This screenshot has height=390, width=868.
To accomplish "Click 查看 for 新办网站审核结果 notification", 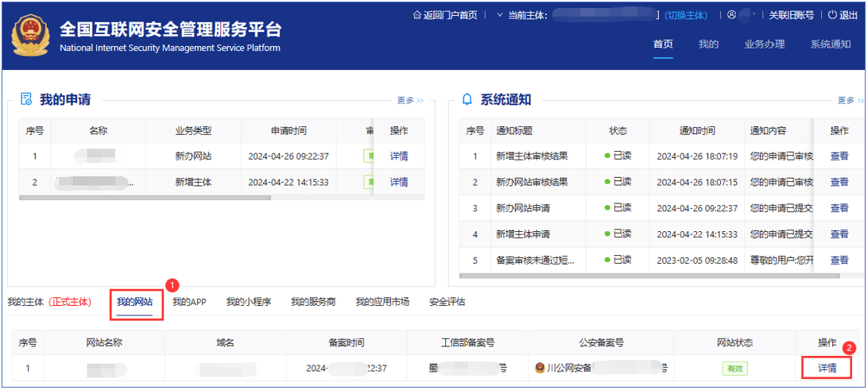I will [839, 182].
